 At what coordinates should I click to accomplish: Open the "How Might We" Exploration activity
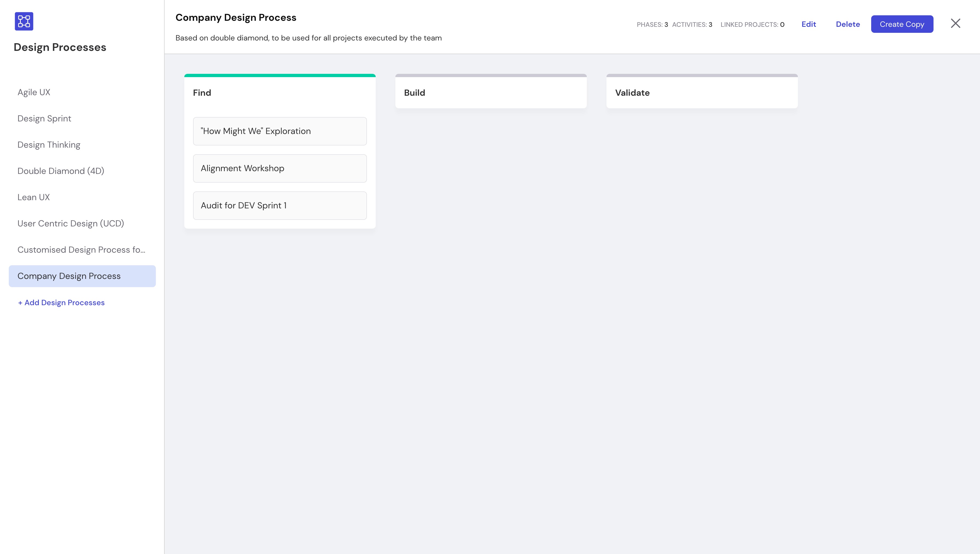point(280,131)
